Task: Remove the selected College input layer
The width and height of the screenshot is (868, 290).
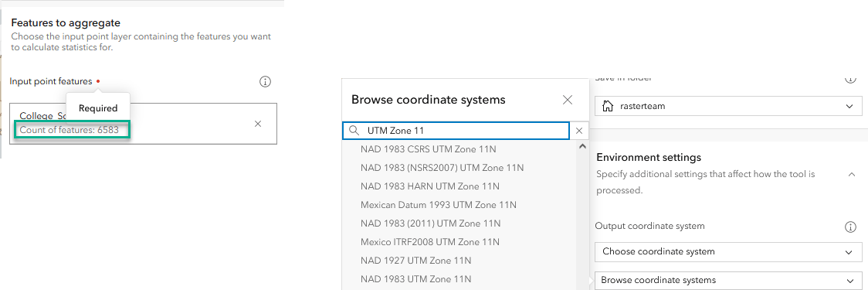Action: click(257, 124)
